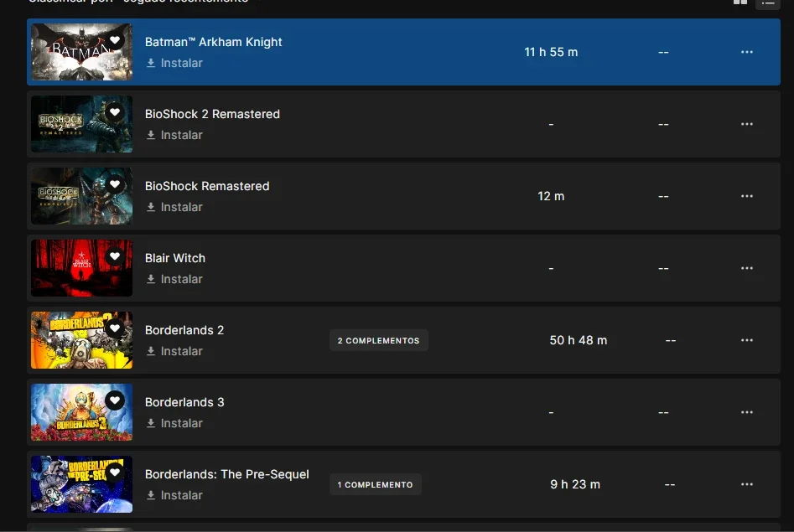Screen dimensions: 794x532
Task: Click the '50 h 48 m' playtime value
Action: click(579, 340)
